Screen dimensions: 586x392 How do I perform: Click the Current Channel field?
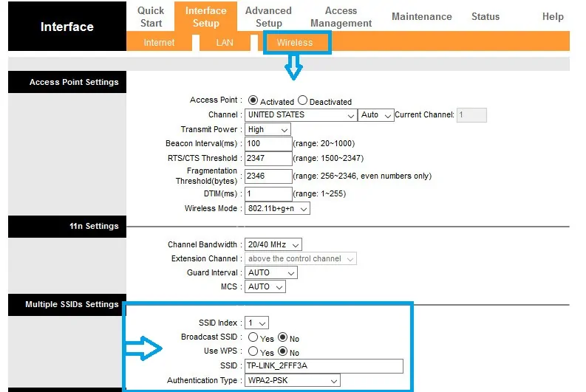[x=471, y=115]
